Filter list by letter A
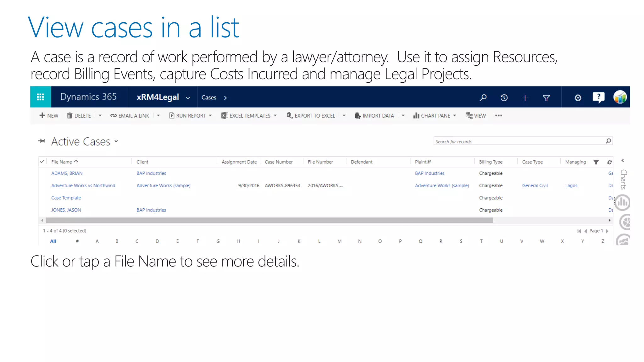The height and width of the screenshot is (362, 644). coord(97,241)
